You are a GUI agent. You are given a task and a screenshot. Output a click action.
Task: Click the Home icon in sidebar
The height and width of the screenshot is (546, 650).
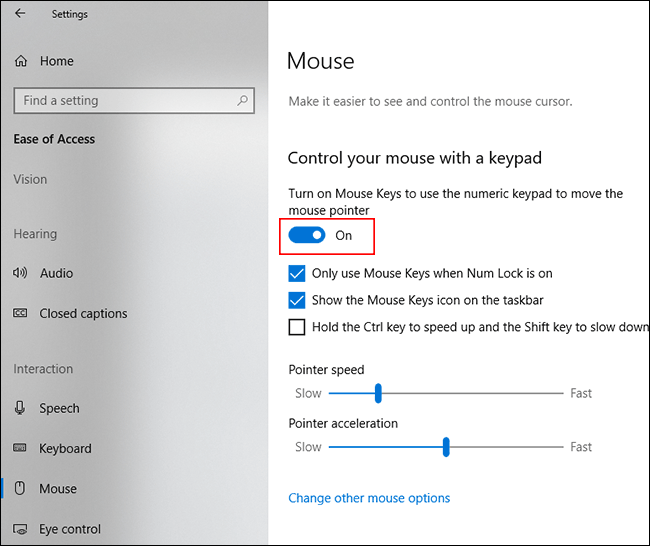[x=21, y=61]
